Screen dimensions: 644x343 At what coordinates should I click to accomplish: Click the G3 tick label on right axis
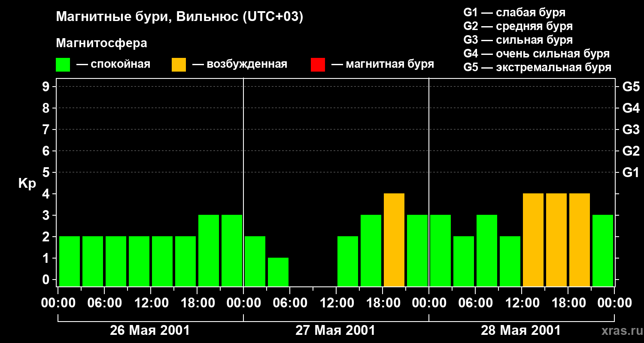pos(631,129)
